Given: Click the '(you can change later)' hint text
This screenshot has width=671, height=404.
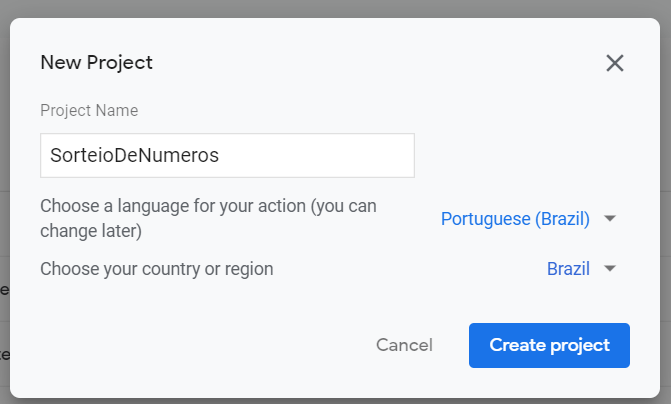Looking at the screenshot, I should tap(208, 218).
